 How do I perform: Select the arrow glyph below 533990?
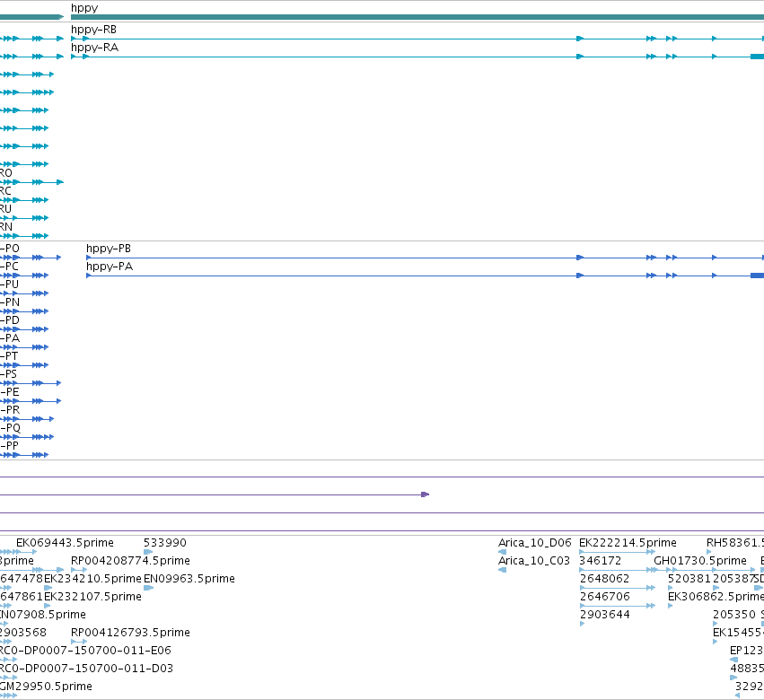(148, 552)
